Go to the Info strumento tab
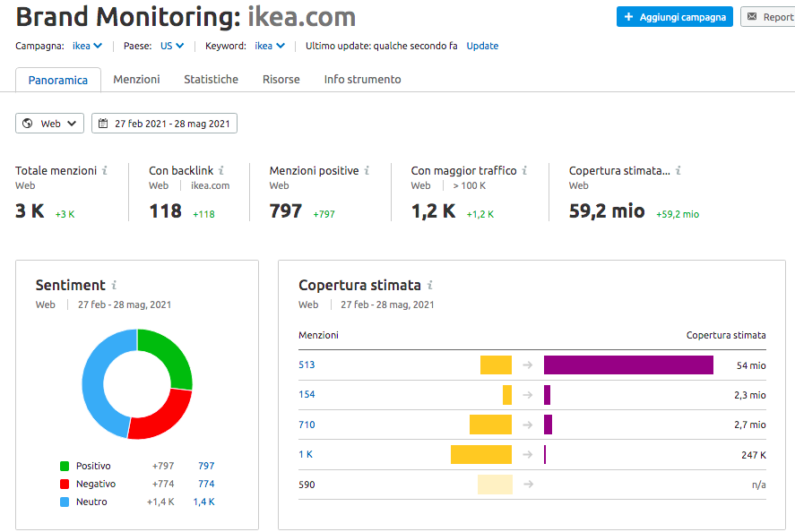 point(362,80)
